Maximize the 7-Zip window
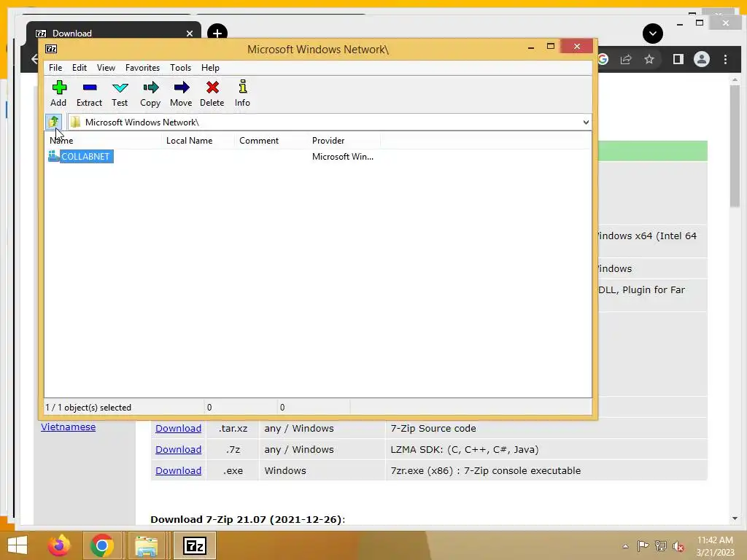The width and height of the screenshot is (747, 560). (551, 46)
